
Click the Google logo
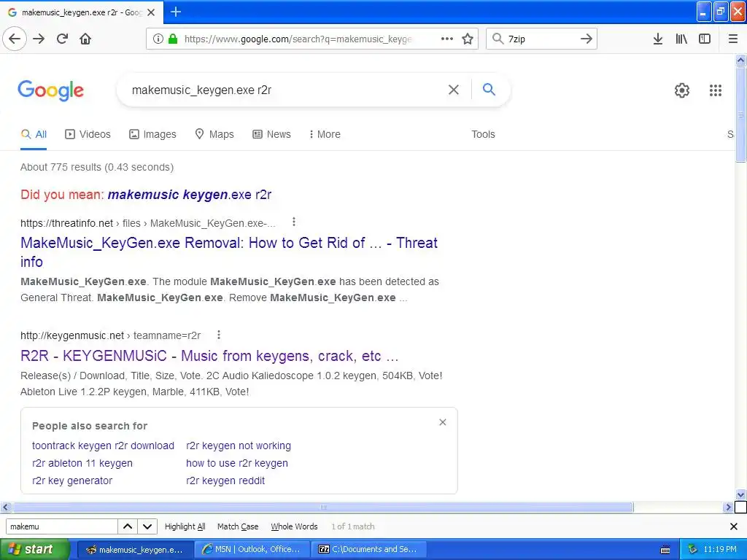tap(51, 90)
